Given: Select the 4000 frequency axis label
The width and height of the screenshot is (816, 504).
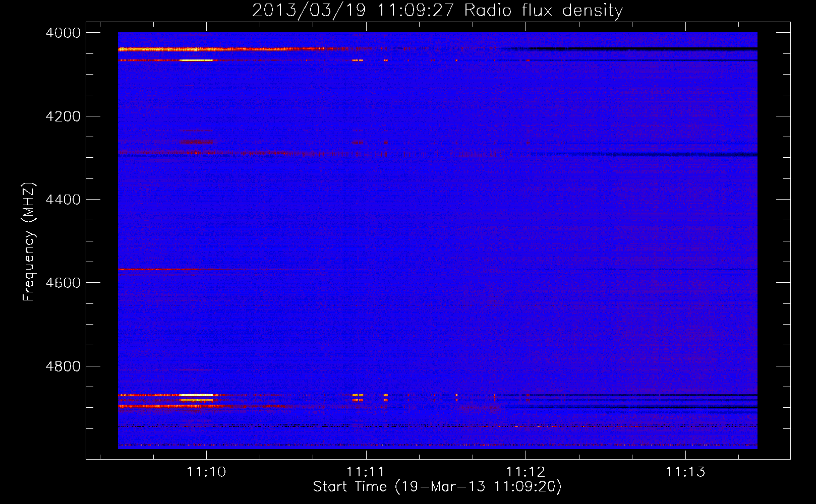Looking at the screenshot, I should (x=63, y=33).
